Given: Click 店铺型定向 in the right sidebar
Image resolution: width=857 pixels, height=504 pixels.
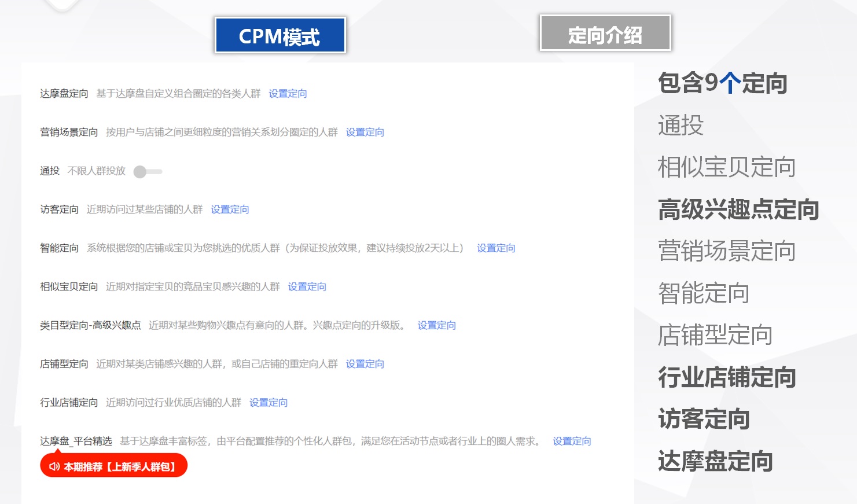Looking at the screenshot, I should (715, 335).
